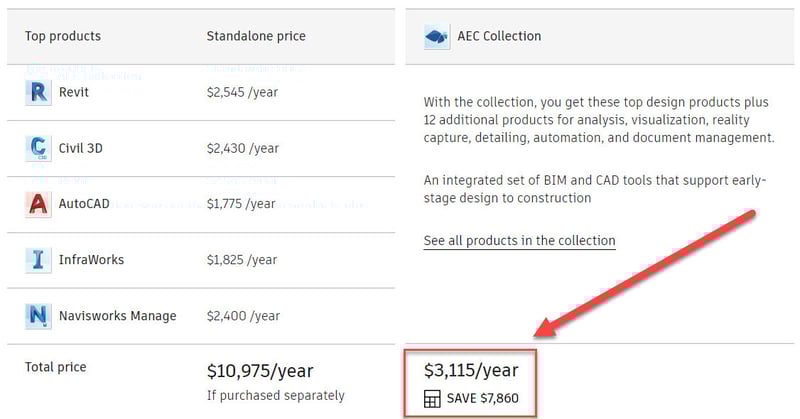Click the Standalone price column header
The height and width of the screenshot is (419, 800).
click(256, 36)
